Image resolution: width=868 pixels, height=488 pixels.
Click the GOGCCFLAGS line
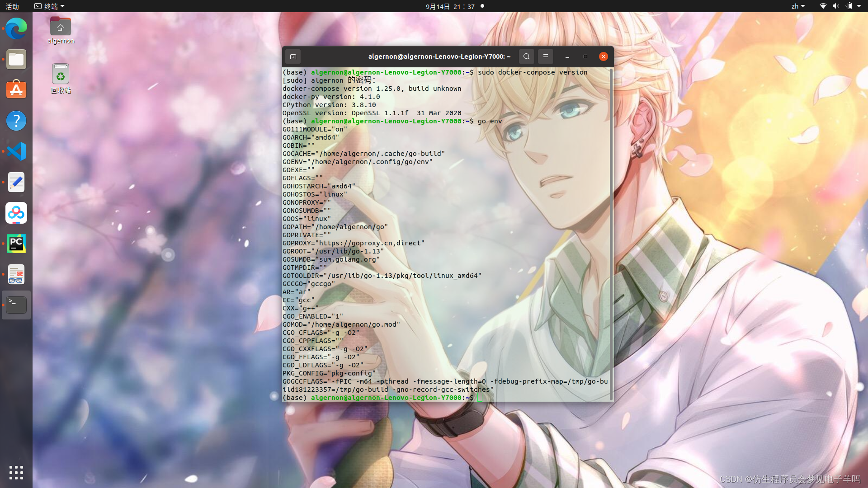coord(445,385)
